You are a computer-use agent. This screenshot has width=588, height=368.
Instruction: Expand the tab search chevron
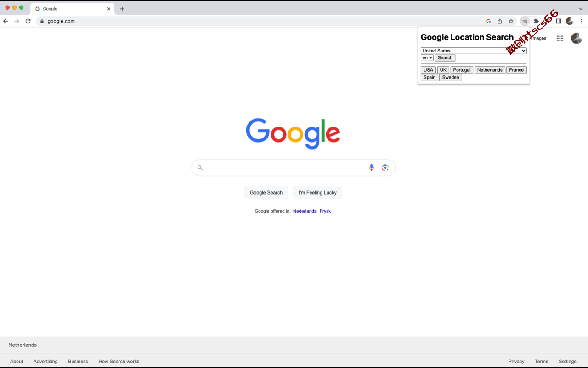pyautogui.click(x=581, y=9)
